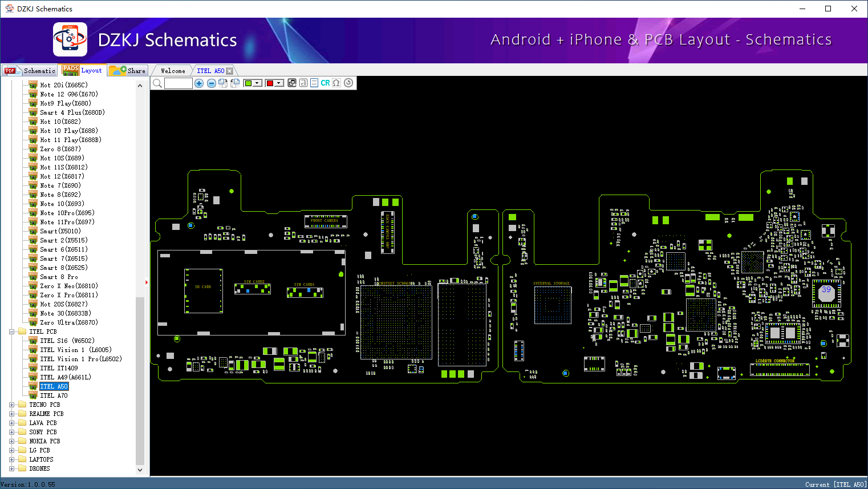Select Smart 4 Plus(X680D) in tree
The image size is (868, 489).
coord(72,112)
